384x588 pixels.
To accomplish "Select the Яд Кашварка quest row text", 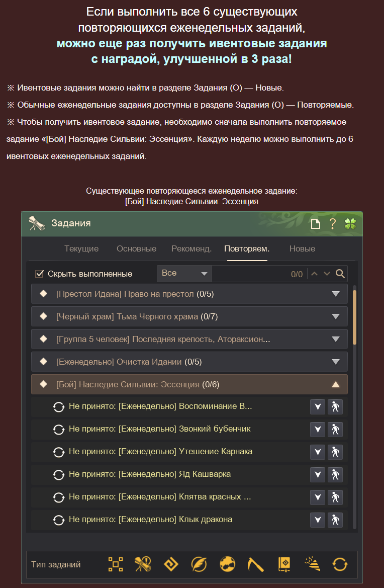I will pyautogui.click(x=150, y=474).
